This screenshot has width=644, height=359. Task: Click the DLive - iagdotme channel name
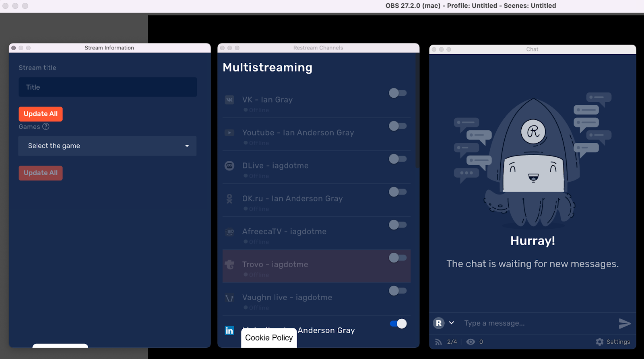pyautogui.click(x=275, y=166)
